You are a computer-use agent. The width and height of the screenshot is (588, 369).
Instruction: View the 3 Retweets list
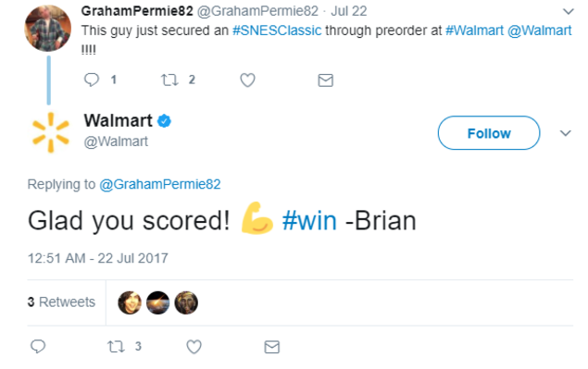[61, 301]
